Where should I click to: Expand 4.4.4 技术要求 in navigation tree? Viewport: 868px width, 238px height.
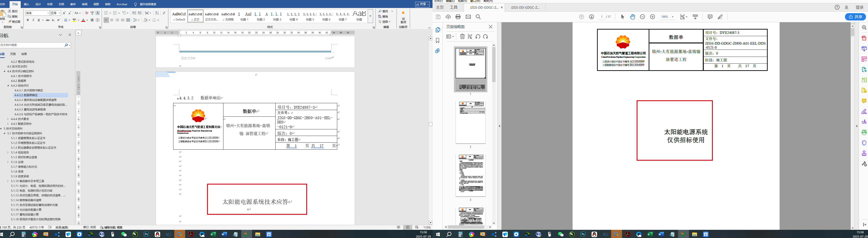point(8,119)
